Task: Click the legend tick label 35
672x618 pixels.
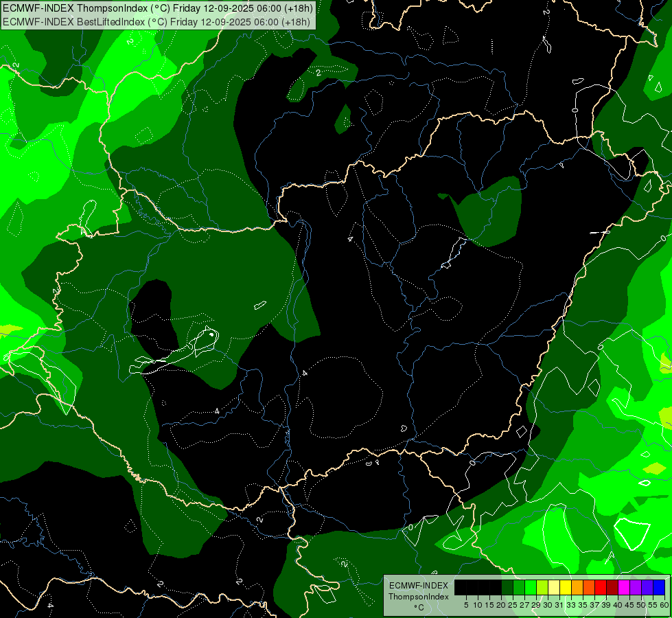Action: coord(583,605)
